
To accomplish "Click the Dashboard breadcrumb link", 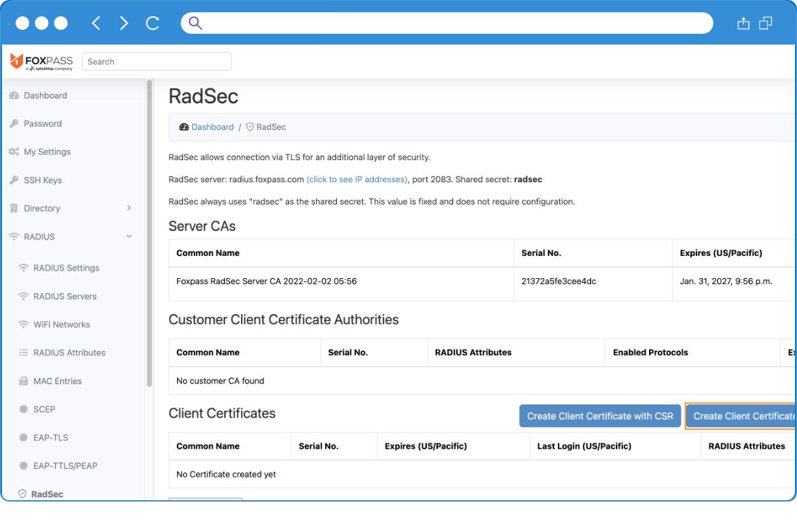I will 213,127.
